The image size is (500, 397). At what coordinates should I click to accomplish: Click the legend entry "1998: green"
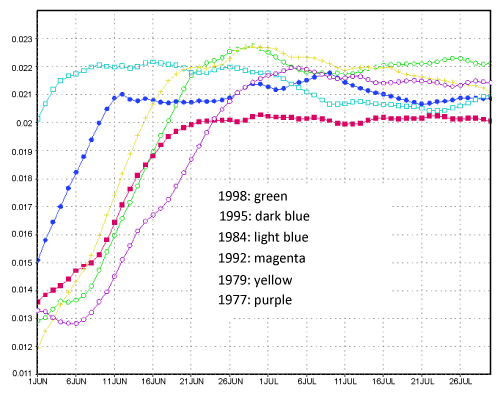[x=253, y=196]
